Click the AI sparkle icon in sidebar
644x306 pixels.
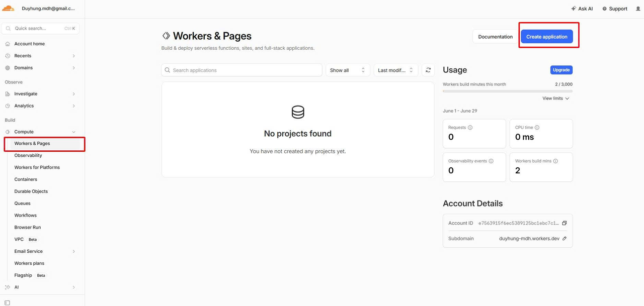[8, 287]
